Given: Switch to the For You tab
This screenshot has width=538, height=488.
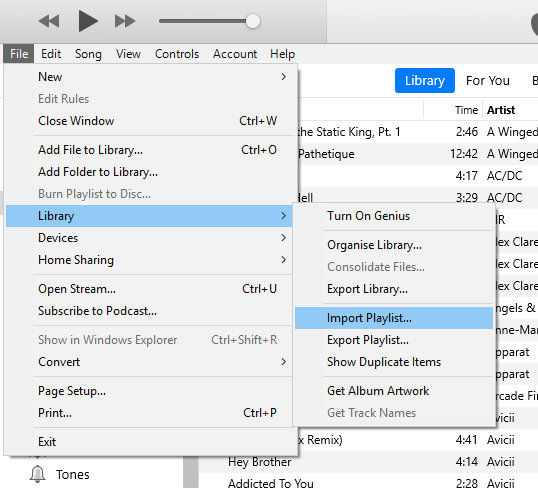Looking at the screenshot, I should click(488, 81).
